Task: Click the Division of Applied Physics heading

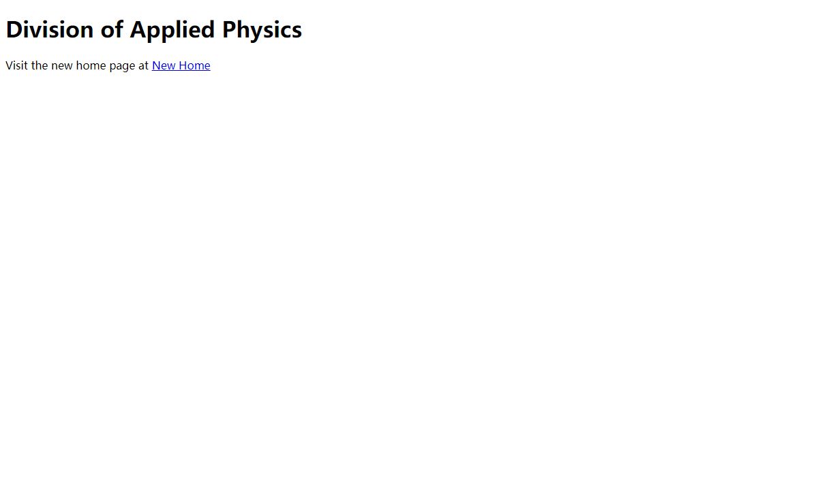Action: [153, 29]
